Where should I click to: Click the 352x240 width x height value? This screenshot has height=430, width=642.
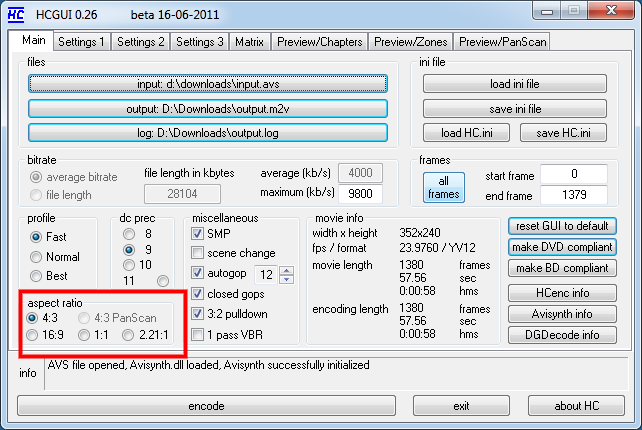click(x=420, y=233)
